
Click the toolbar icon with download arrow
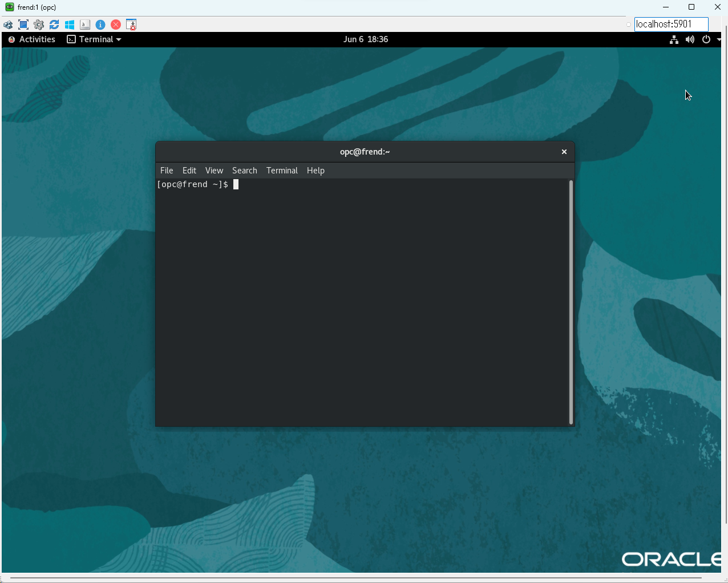131,25
